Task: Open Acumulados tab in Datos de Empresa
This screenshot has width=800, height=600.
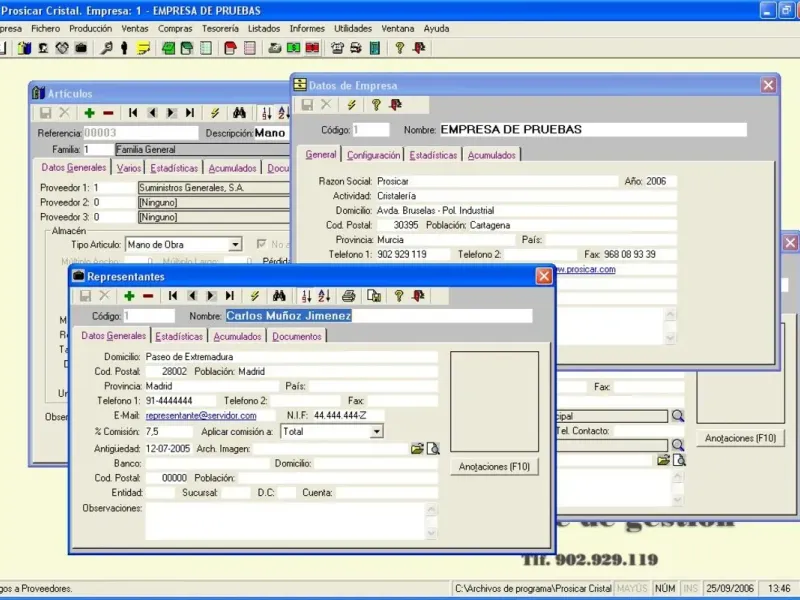Action: tap(492, 155)
